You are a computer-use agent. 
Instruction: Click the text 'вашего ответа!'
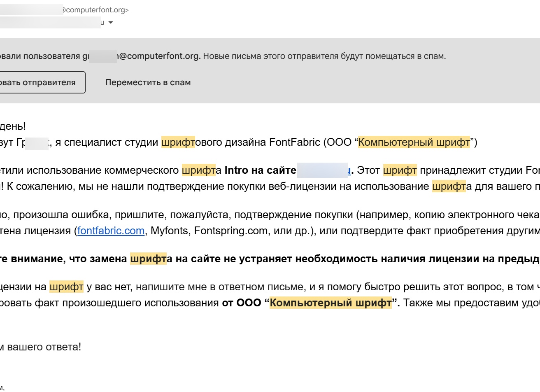44,347
